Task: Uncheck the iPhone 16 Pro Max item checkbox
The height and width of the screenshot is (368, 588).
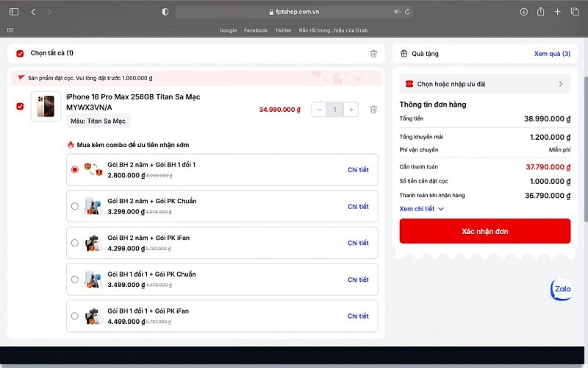Action: [x=20, y=107]
